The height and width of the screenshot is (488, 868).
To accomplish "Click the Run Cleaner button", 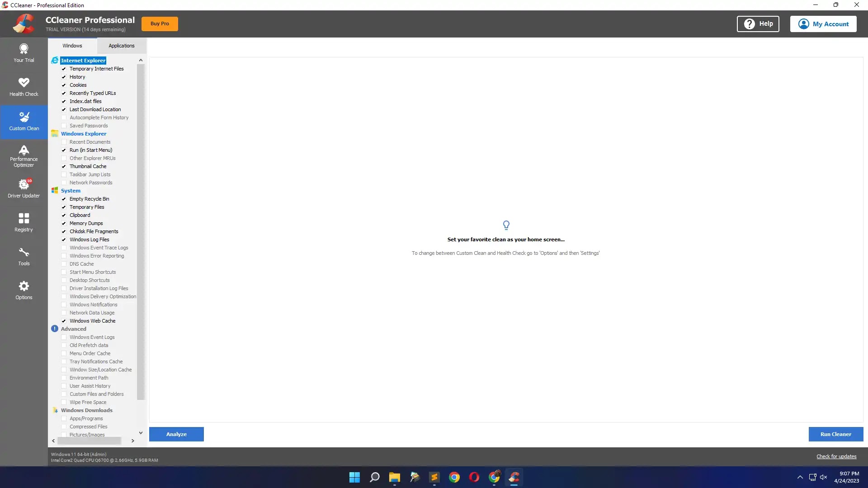I will click(x=836, y=434).
